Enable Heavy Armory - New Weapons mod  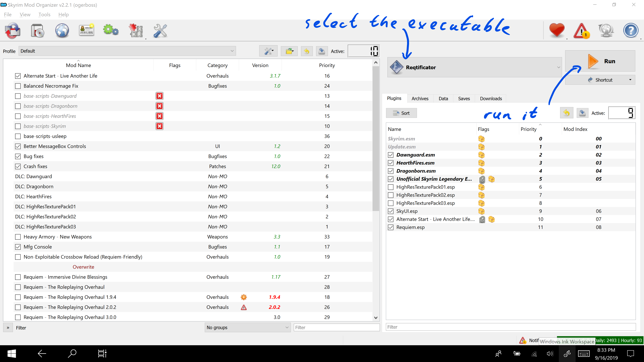click(x=18, y=237)
